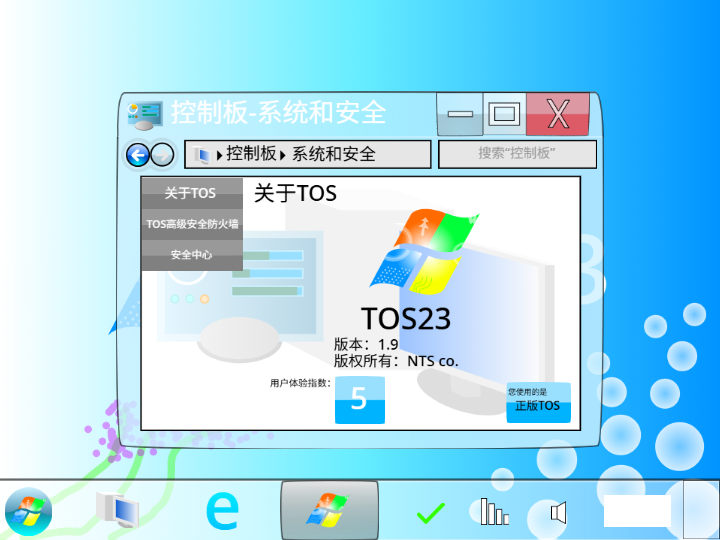Focus the 搜索"控制板" search field

[518, 154]
